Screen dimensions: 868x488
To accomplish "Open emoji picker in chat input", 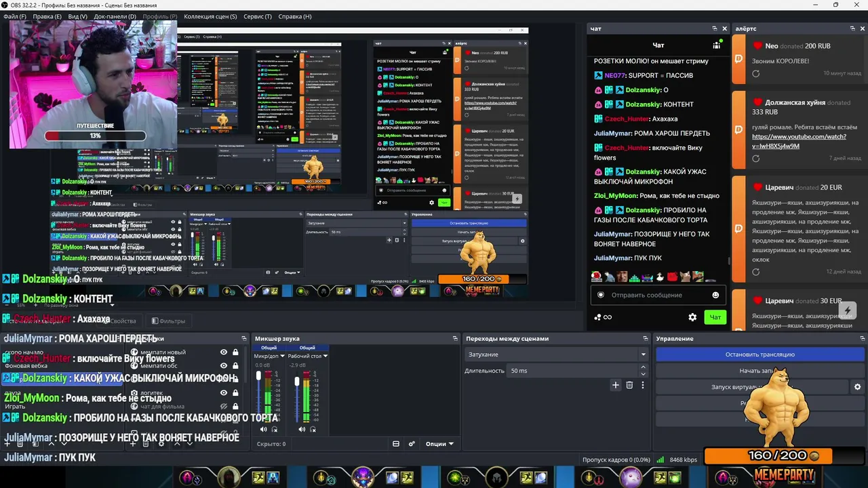I will coord(715,295).
